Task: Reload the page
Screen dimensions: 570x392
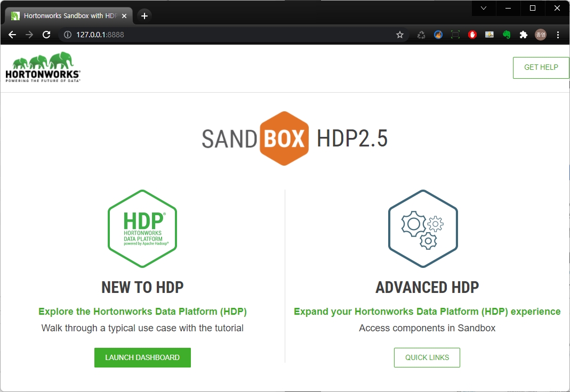Action: pos(46,35)
